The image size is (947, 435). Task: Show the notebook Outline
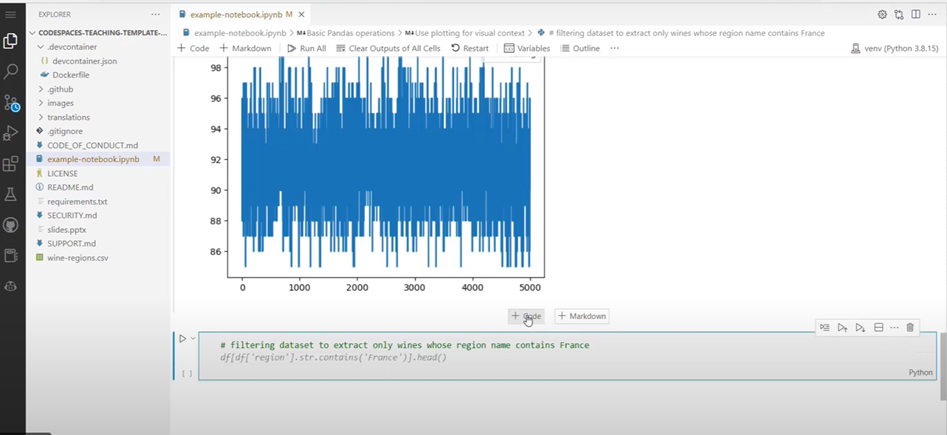[579, 48]
